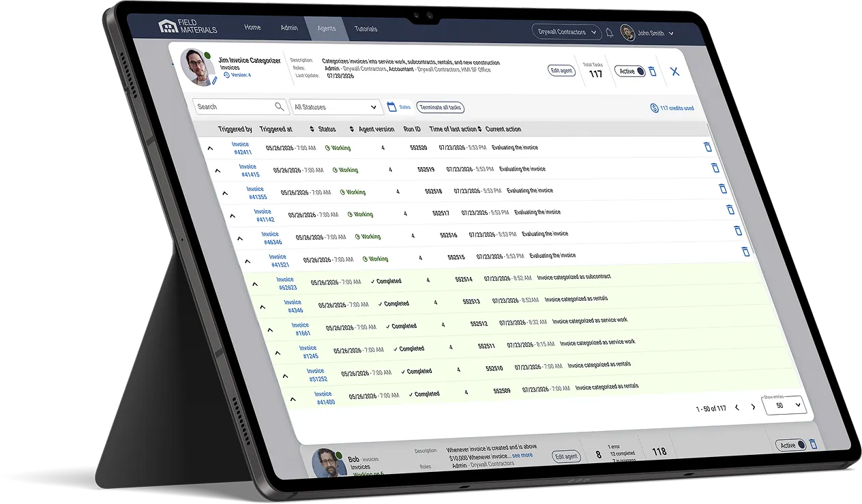Screen dimensions: 862x504
Task: Delete task for Invoice #46346
Action: (x=738, y=231)
